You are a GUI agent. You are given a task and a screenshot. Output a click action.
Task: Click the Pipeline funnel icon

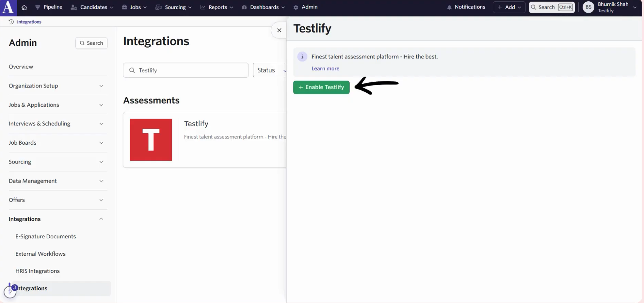(38, 7)
